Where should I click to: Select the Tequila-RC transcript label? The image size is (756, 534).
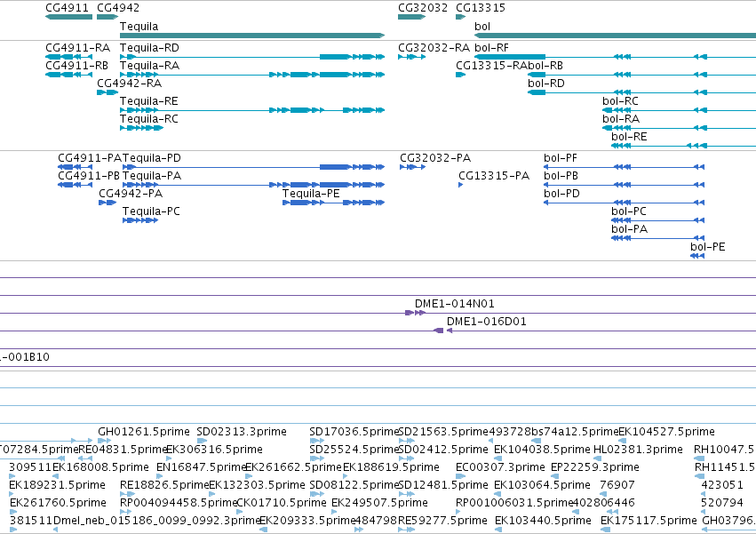149,119
